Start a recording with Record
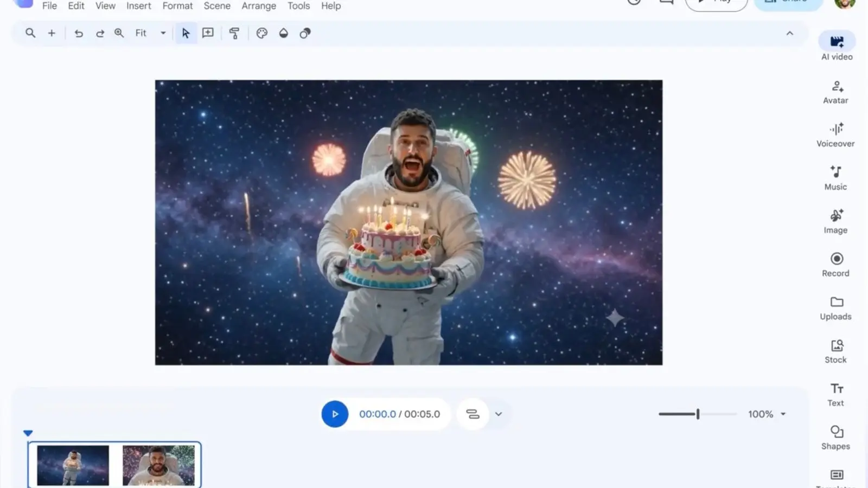This screenshot has height=488, width=868. coord(836,265)
